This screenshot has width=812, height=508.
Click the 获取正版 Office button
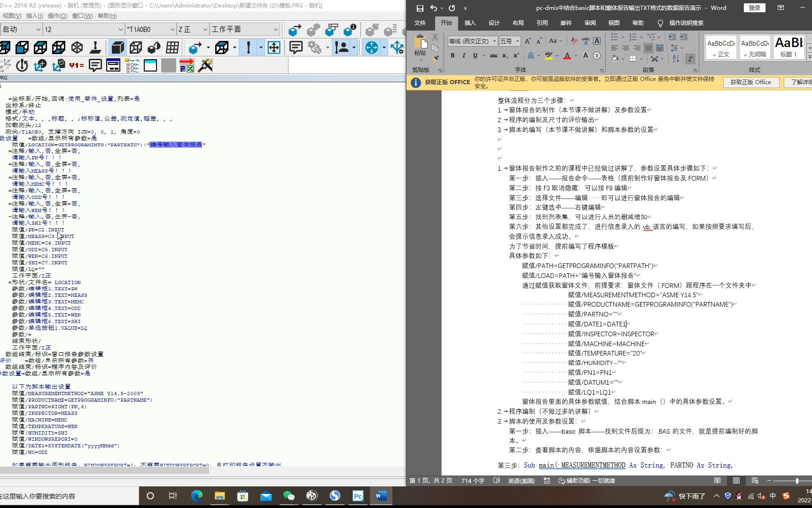(x=750, y=82)
